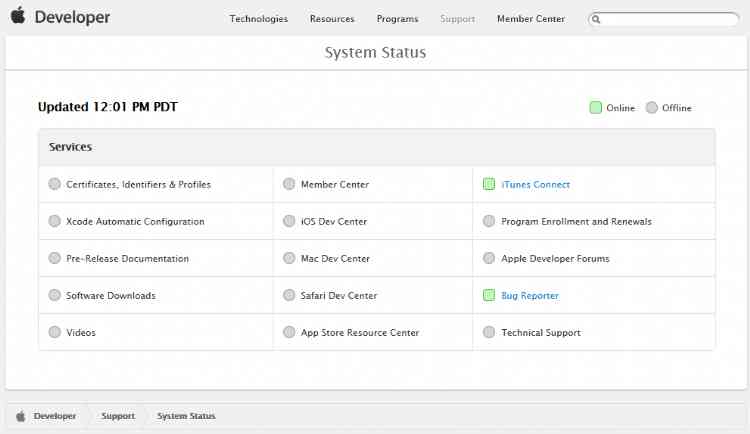
Task: Click the Videos service text
Action: pyautogui.click(x=81, y=333)
